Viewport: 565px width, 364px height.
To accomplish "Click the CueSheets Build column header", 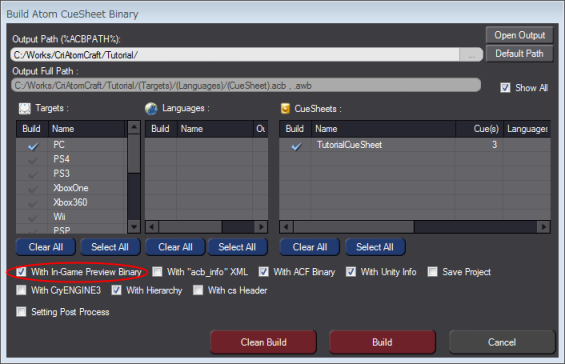I will [295, 129].
